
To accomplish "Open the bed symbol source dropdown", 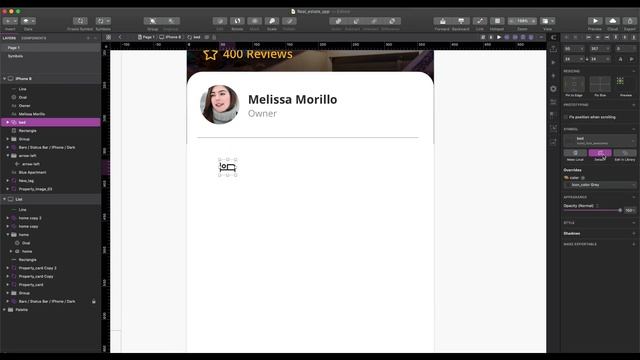I will [600, 140].
